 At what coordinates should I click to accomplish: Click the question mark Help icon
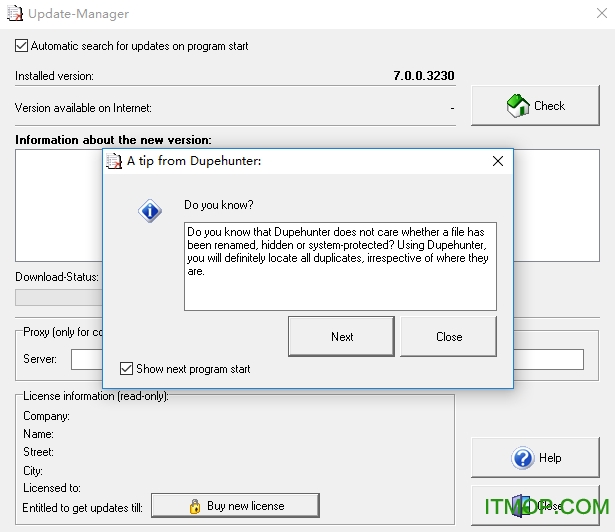coord(522,458)
